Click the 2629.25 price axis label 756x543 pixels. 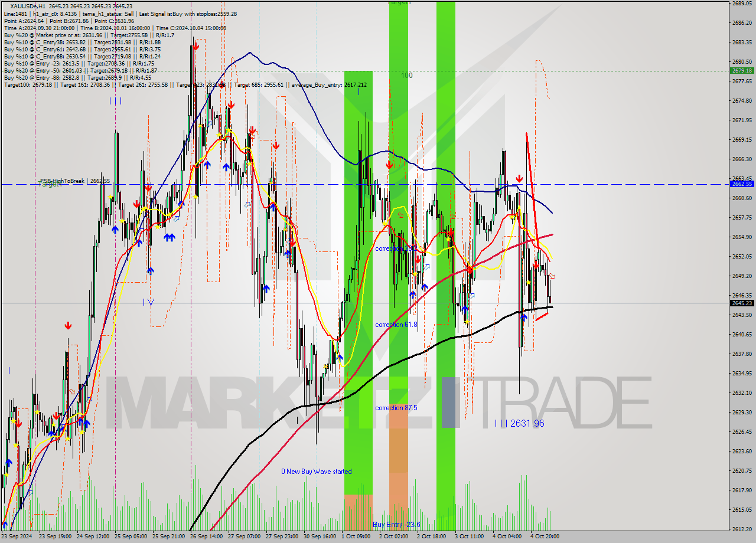[x=742, y=413]
